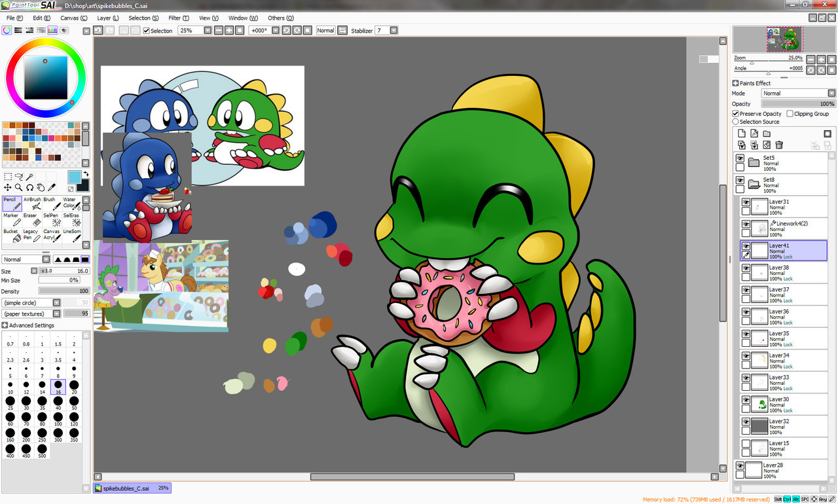Open the Filter menu

pyautogui.click(x=179, y=18)
